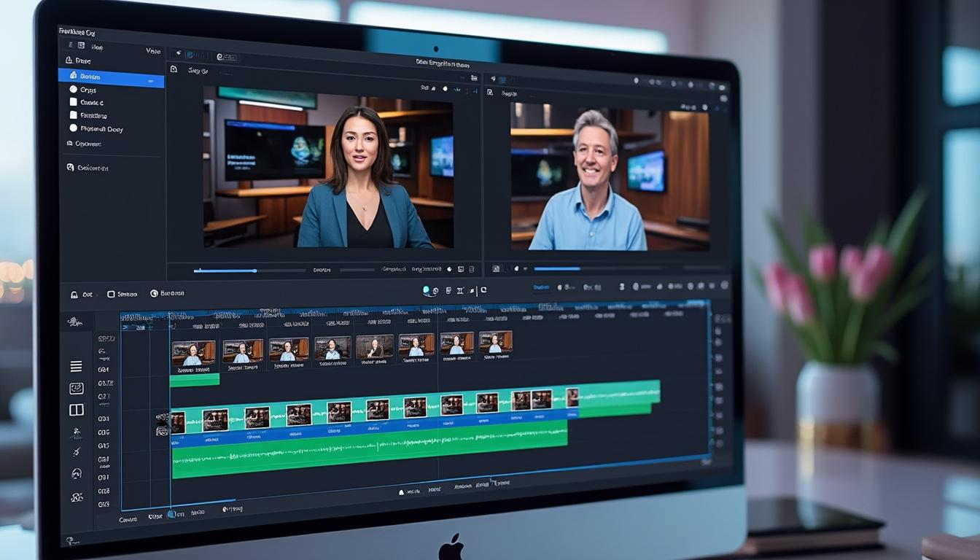Select the slanted pen icon in the timeline tool column
Viewport: 980px width, 560px height.
[76, 452]
